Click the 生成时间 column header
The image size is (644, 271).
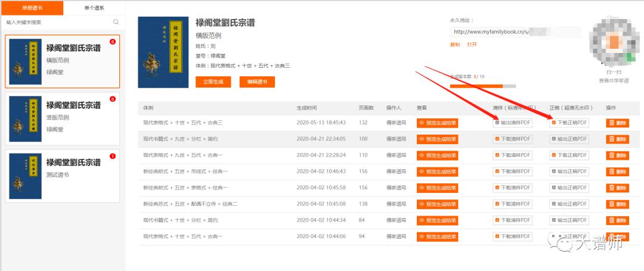click(306, 108)
